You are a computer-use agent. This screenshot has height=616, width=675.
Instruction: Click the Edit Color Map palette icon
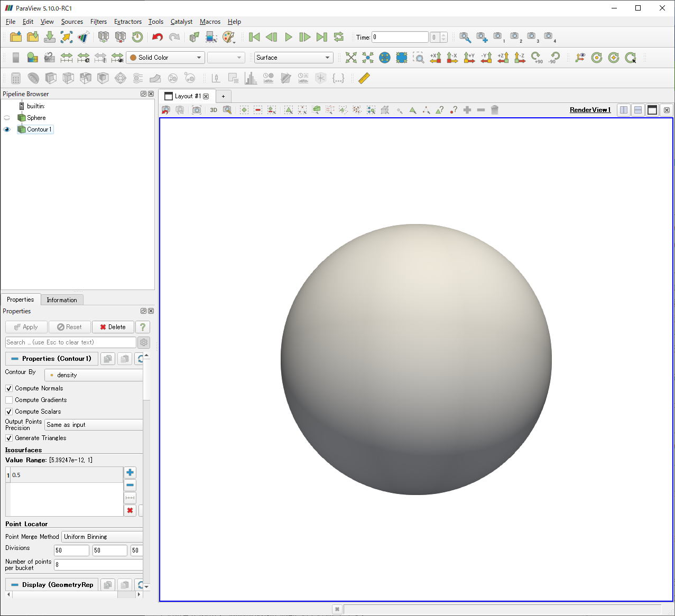[228, 37]
